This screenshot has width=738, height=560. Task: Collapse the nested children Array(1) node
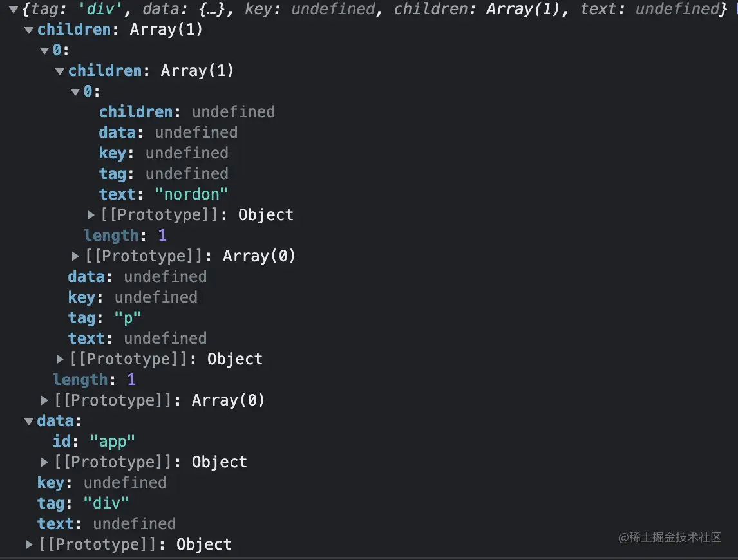(60, 71)
